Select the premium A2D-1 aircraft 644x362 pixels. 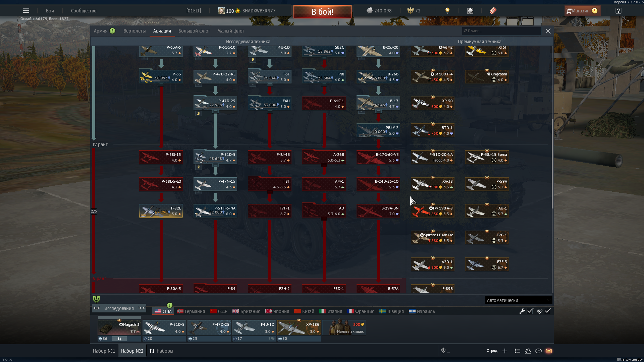coord(433,264)
